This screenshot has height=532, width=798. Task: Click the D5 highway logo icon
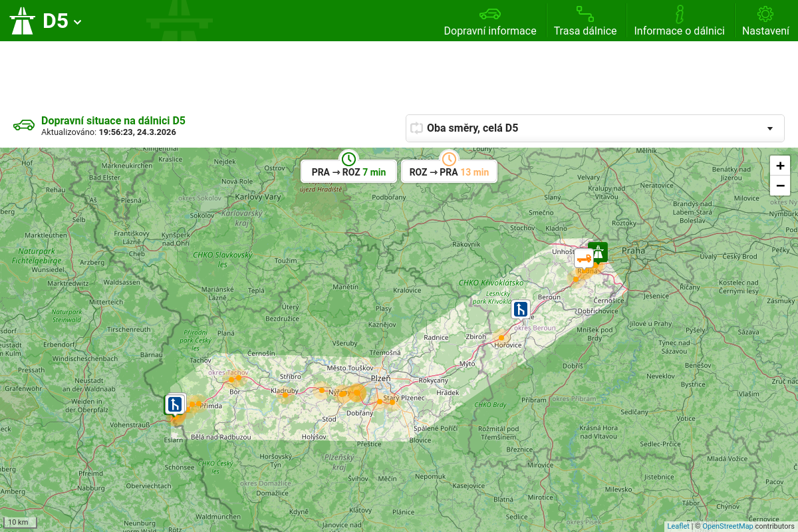pos(22,21)
